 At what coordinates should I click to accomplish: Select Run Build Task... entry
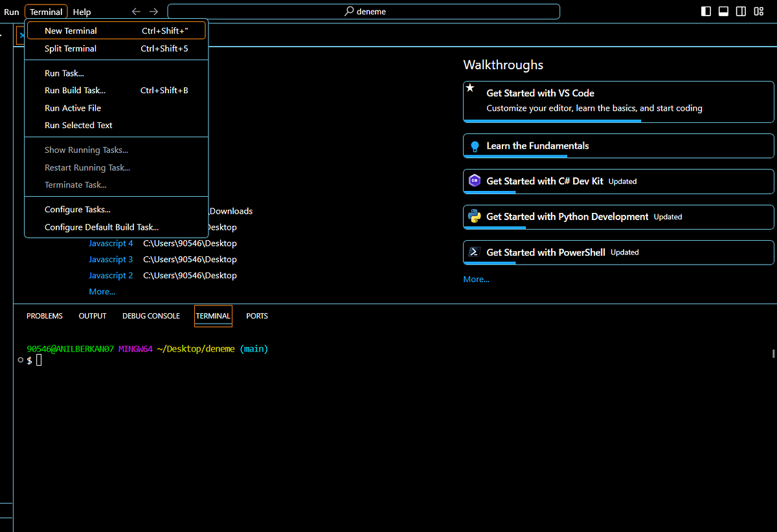click(x=117, y=91)
